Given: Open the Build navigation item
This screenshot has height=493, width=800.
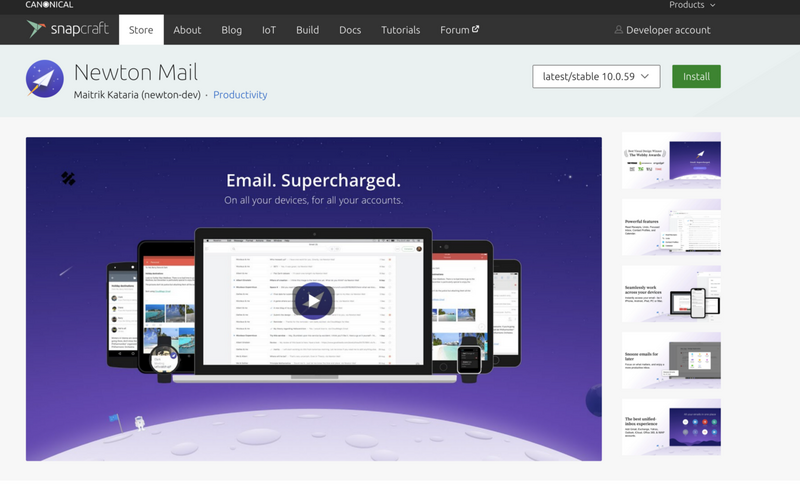Looking at the screenshot, I should tap(307, 30).
